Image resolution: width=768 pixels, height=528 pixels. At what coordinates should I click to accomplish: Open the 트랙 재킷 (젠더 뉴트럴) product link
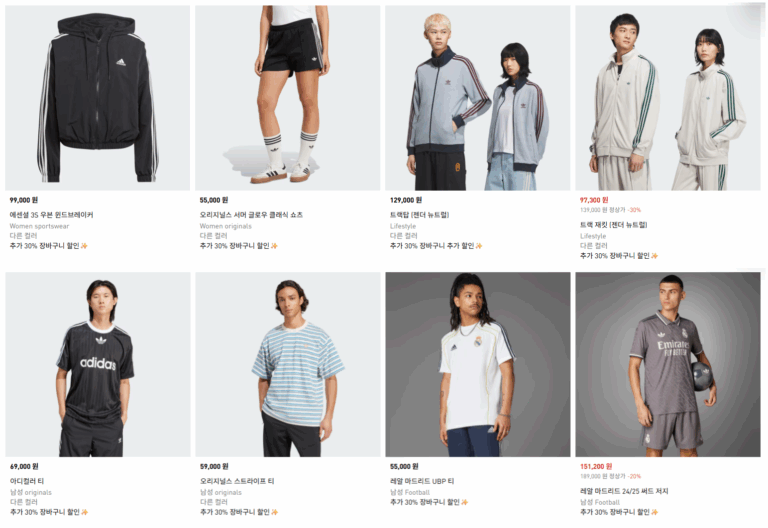pyautogui.click(x=614, y=225)
